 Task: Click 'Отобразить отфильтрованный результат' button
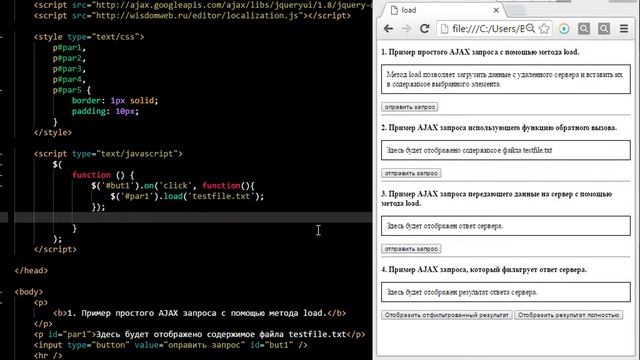[x=447, y=315]
